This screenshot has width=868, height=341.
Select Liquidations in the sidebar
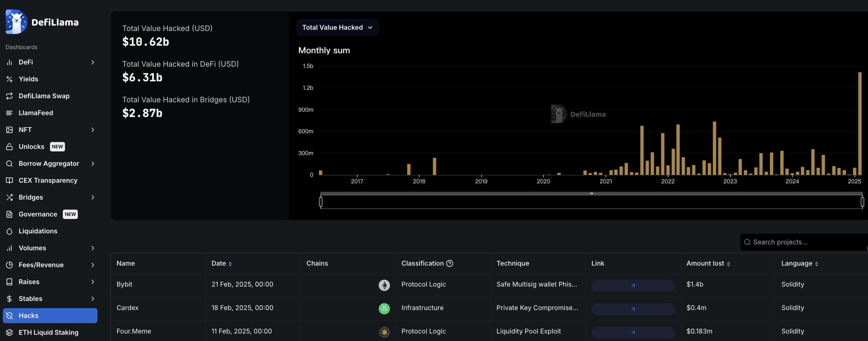pos(50,231)
